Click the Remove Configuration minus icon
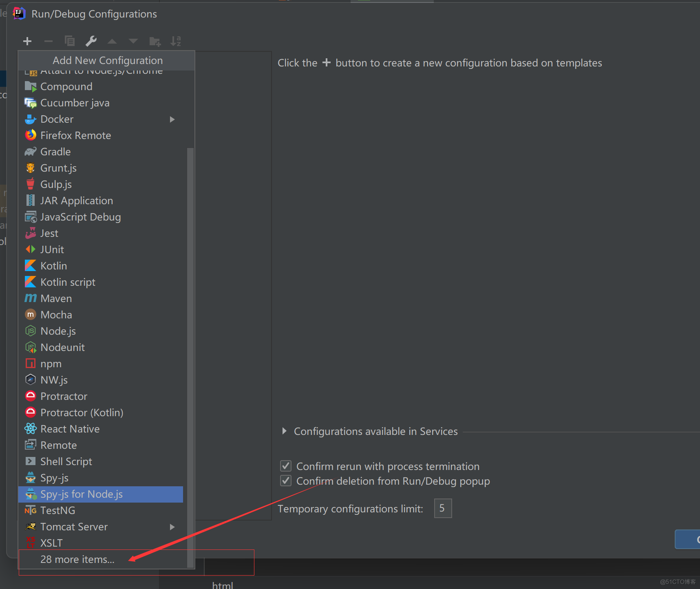The image size is (700, 589). tap(49, 41)
